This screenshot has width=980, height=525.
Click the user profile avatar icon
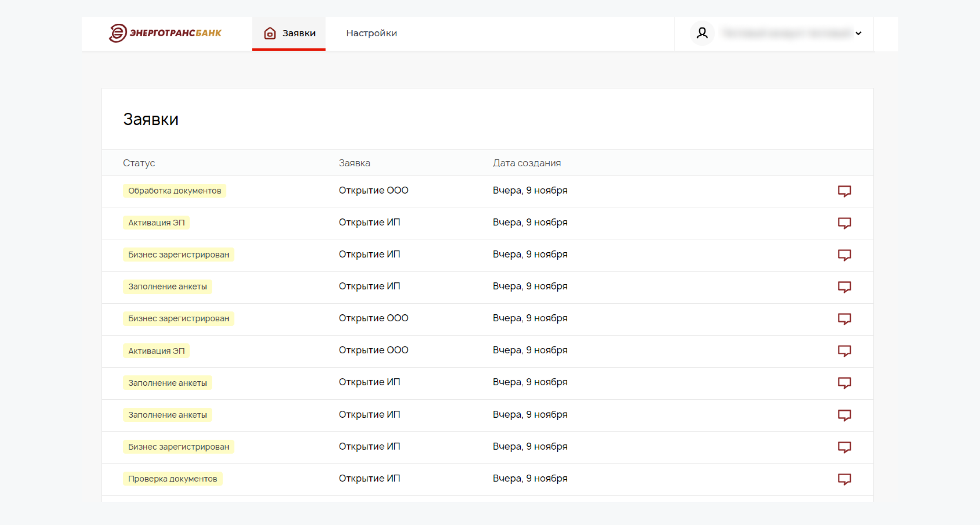tap(702, 33)
